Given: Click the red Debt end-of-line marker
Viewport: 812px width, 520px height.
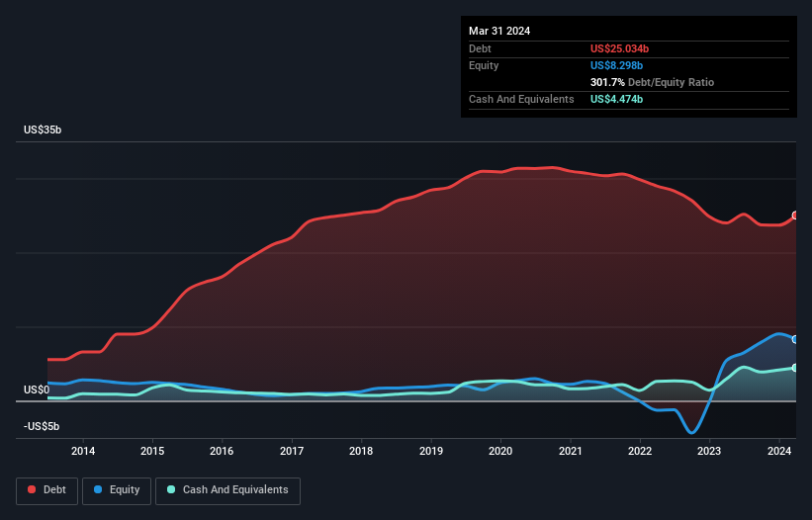Looking at the screenshot, I should point(795,216).
